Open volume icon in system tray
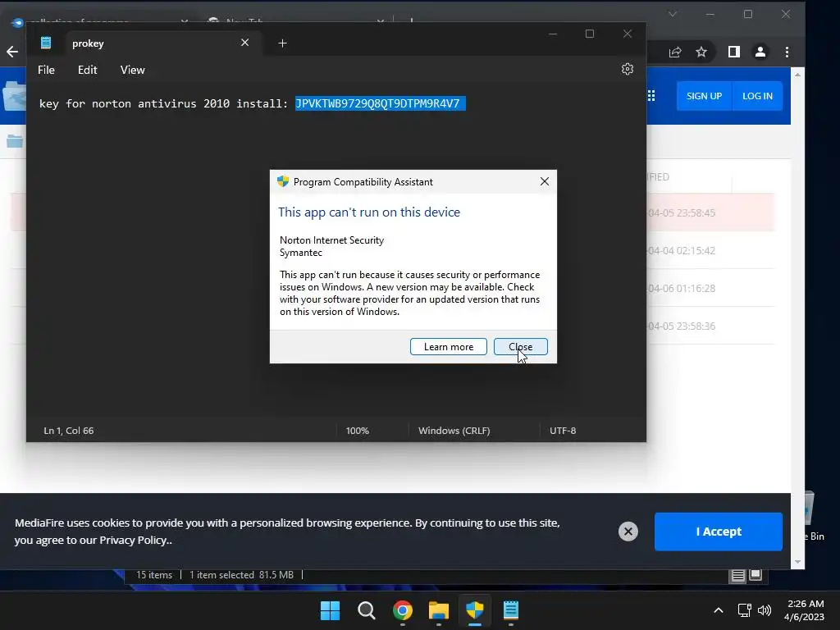Image resolution: width=840 pixels, height=630 pixels. click(x=765, y=610)
